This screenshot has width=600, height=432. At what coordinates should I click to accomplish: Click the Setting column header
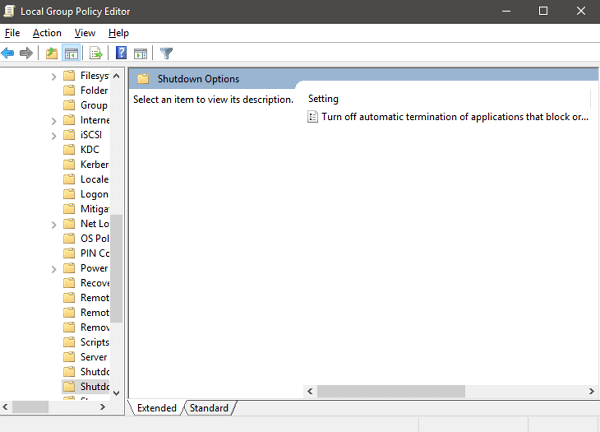click(323, 99)
